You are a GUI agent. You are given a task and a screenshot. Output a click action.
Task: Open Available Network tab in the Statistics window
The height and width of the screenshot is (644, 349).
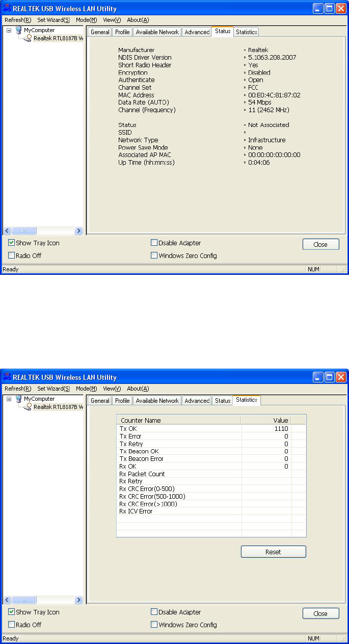click(157, 401)
